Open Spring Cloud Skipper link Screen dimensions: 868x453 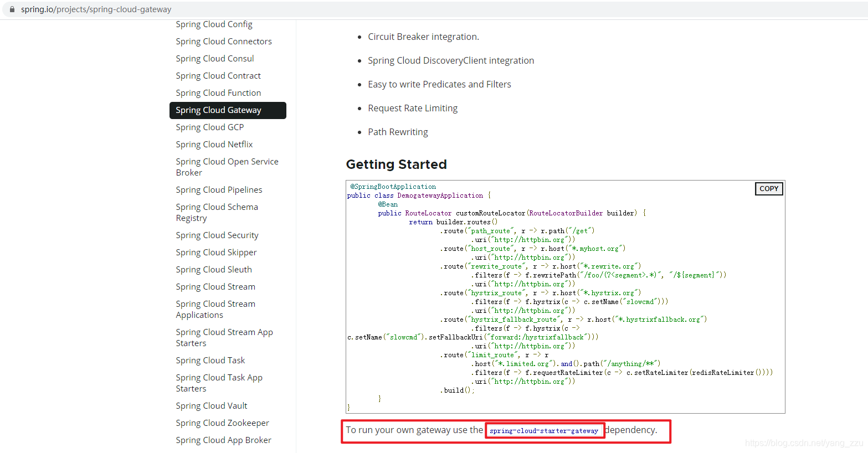[x=217, y=253]
